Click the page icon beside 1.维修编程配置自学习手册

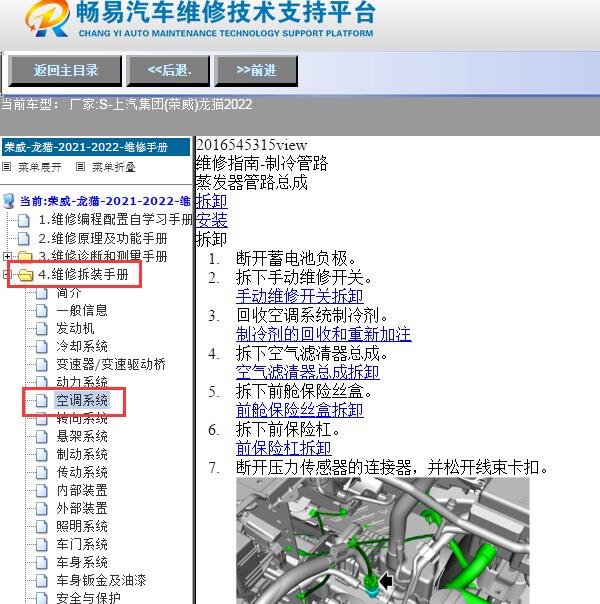click(24, 220)
